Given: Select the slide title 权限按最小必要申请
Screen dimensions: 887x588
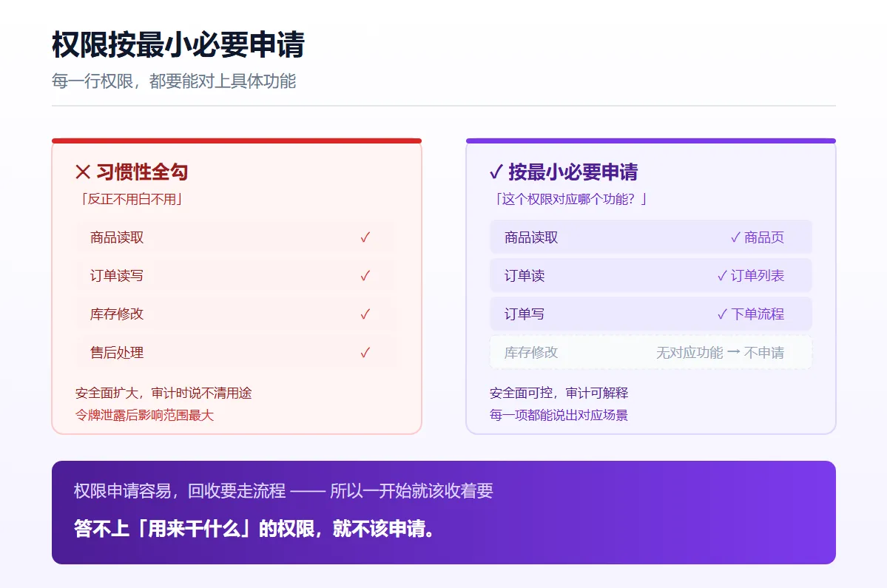Looking at the screenshot, I should point(178,44).
